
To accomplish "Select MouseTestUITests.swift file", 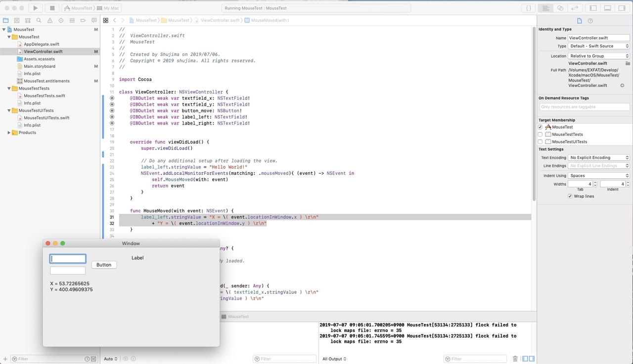I will 46,118.
